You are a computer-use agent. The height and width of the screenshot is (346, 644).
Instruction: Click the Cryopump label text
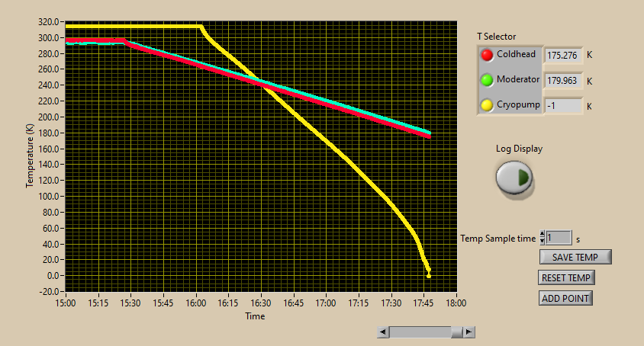click(x=518, y=104)
